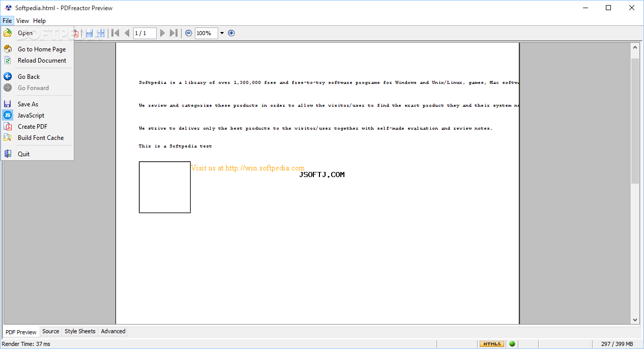Click the scrollbar up arrow
644x349 pixels.
pyautogui.click(x=635, y=47)
